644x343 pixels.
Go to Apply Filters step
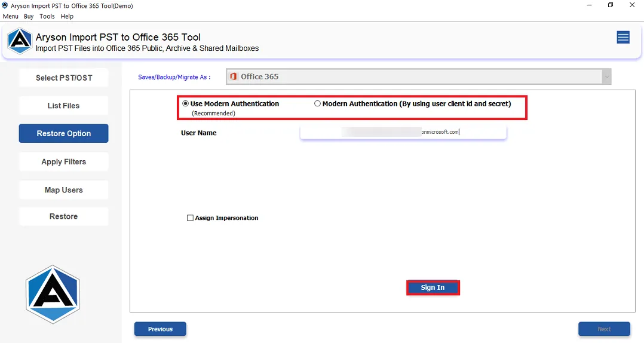click(x=64, y=162)
